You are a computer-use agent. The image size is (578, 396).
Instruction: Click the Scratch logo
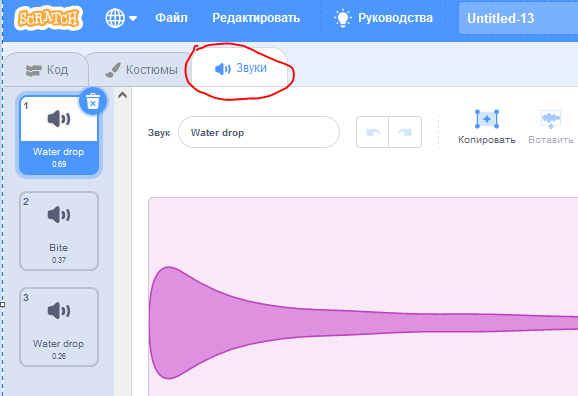pyautogui.click(x=48, y=18)
